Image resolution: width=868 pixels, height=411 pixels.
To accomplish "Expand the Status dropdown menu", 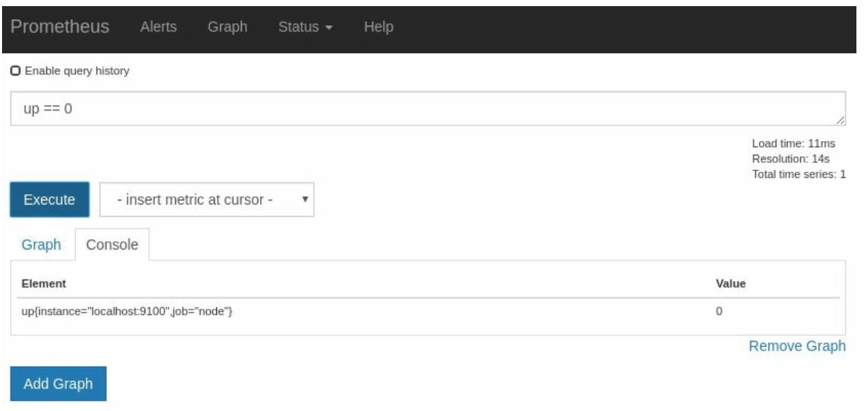I will pyautogui.click(x=305, y=27).
